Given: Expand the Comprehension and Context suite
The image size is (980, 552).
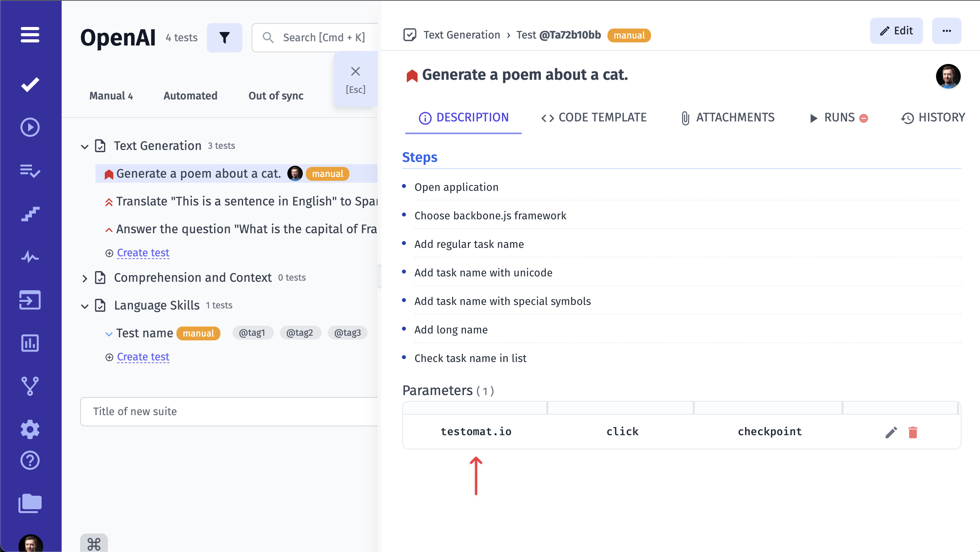Looking at the screenshot, I should point(84,277).
